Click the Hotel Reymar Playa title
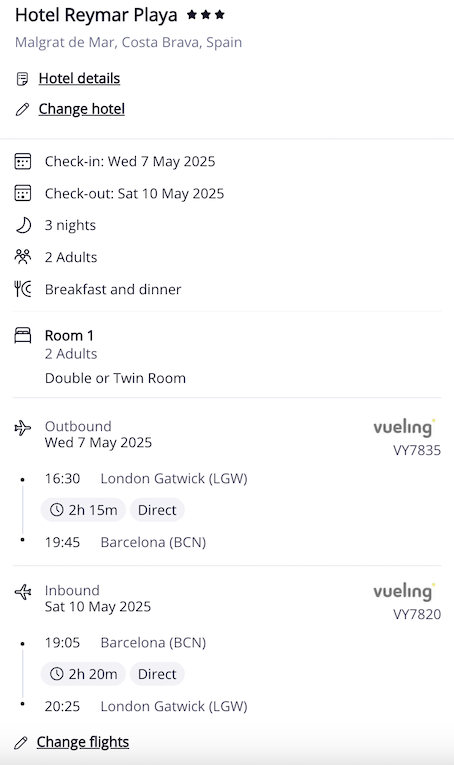 click(x=96, y=15)
